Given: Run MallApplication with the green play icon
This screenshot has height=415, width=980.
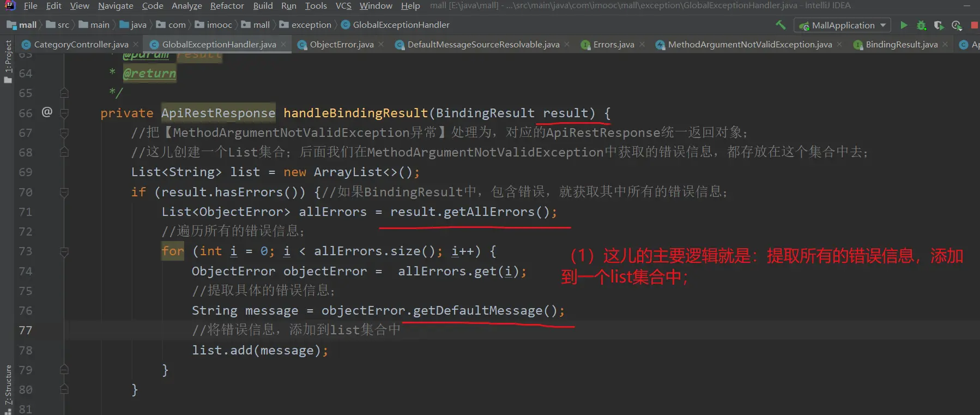Looking at the screenshot, I should pyautogui.click(x=904, y=25).
